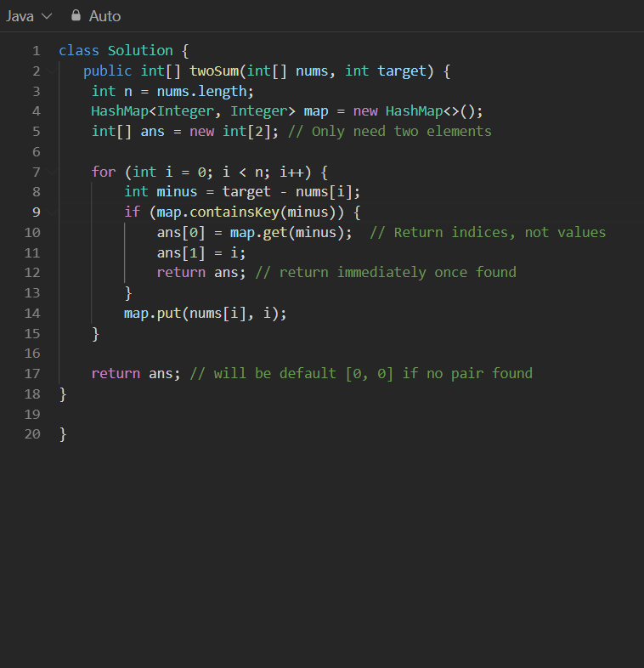Image resolution: width=644 pixels, height=668 pixels.
Task: Collapse the if-block fold arrow on line 9
Action: [52, 212]
